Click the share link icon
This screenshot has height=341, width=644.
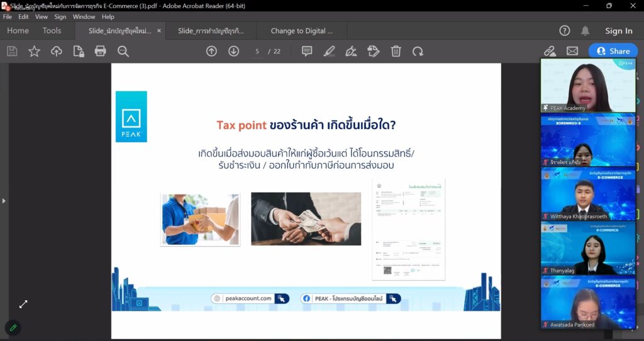(550, 52)
